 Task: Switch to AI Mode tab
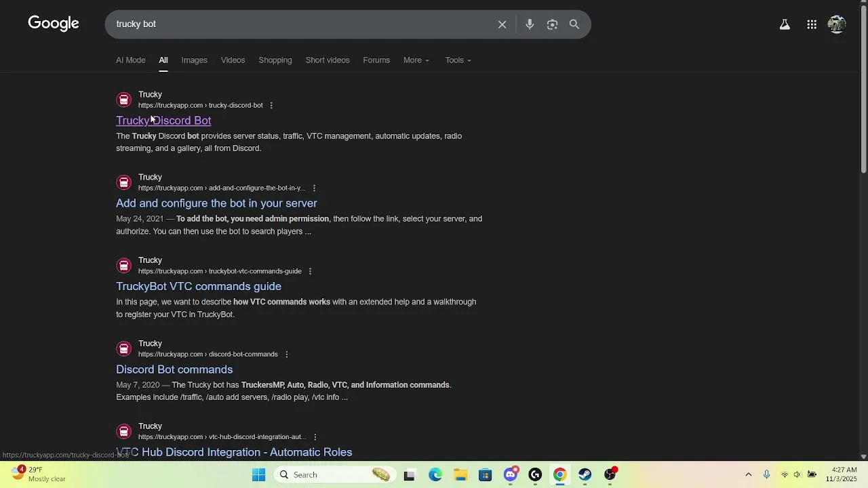pos(131,60)
